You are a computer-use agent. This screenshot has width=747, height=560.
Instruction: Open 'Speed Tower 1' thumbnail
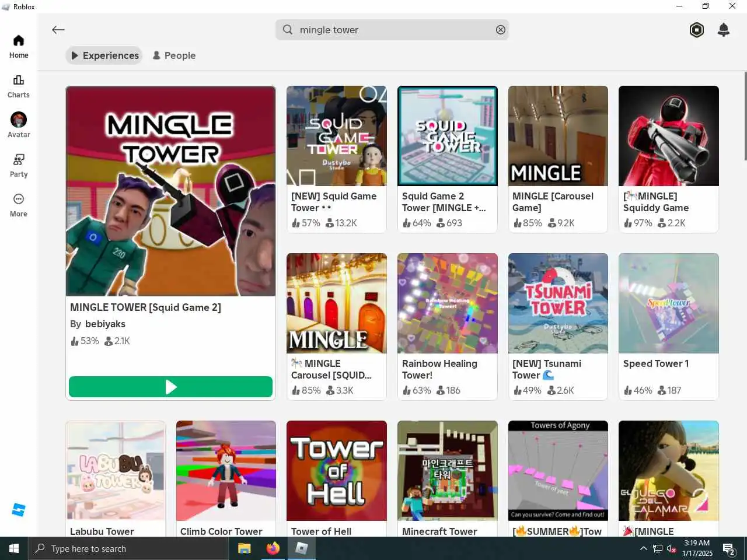pyautogui.click(x=669, y=303)
